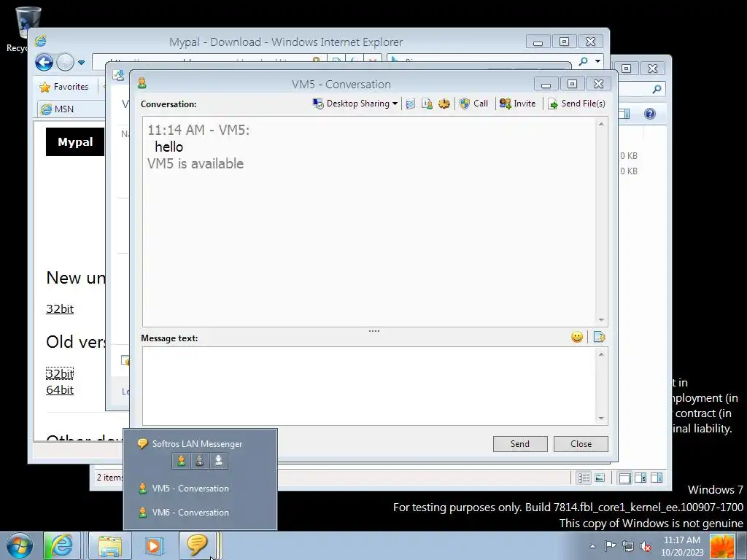Image resolution: width=747 pixels, height=560 pixels.
Task: Open the Recycle Bin desktop icon
Action: point(25,28)
